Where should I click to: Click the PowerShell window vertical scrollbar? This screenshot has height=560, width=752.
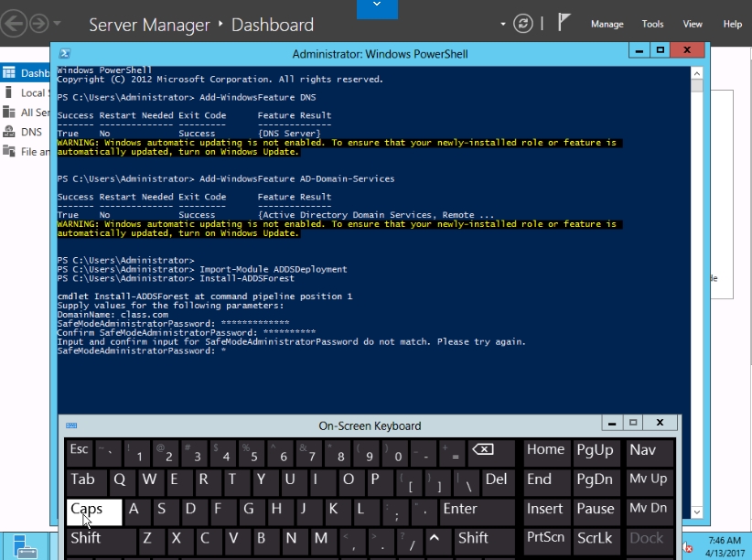pyautogui.click(x=697, y=275)
